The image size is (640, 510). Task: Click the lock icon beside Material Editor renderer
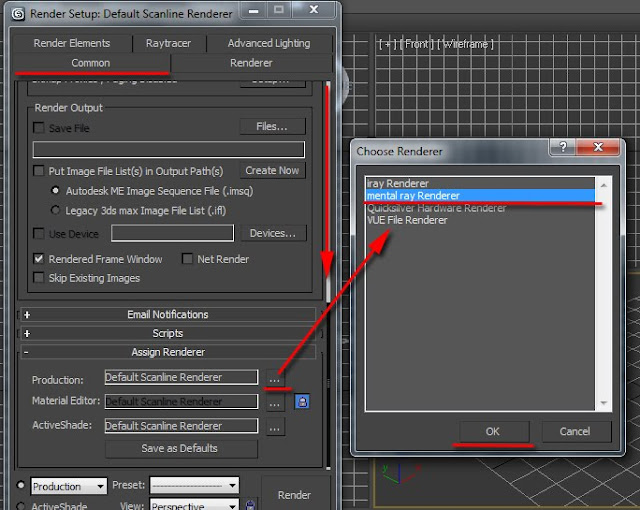point(302,402)
